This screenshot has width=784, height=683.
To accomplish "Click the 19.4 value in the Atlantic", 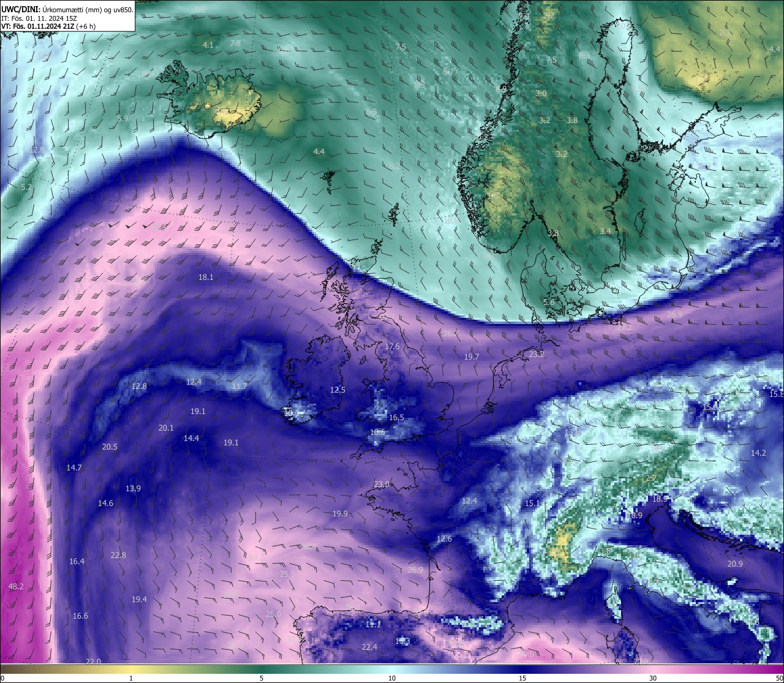I will pos(139,600).
